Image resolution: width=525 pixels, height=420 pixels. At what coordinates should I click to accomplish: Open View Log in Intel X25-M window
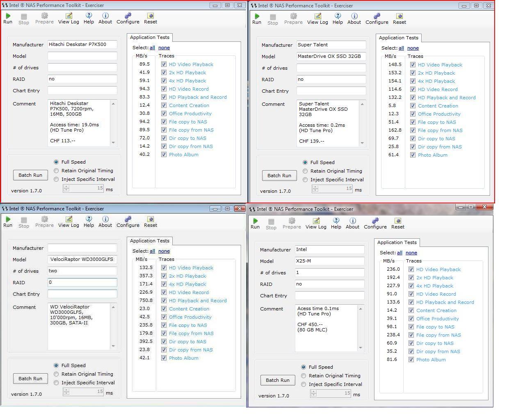click(316, 223)
